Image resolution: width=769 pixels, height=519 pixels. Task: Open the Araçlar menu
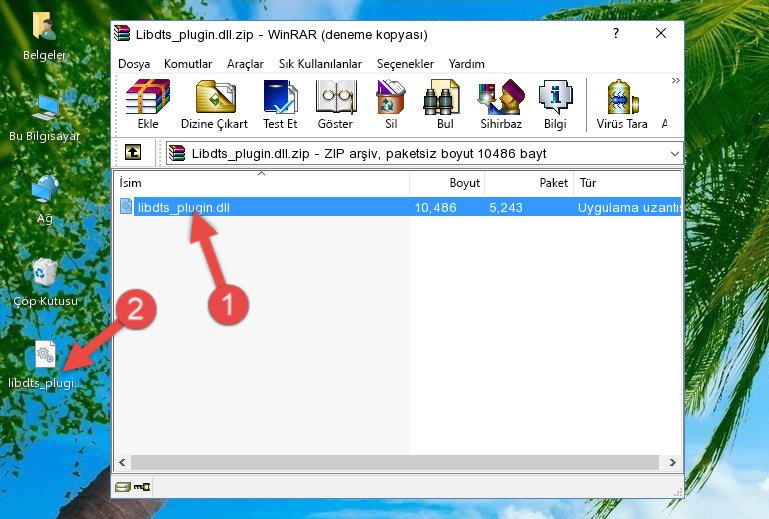coord(245,64)
